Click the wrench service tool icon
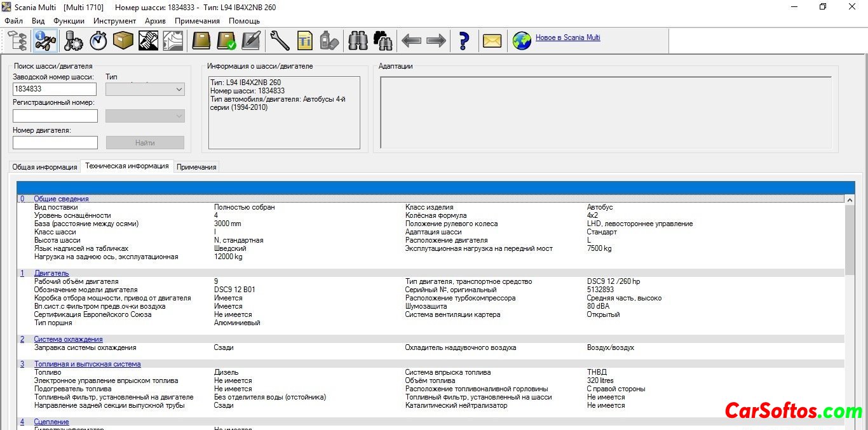Screen dimensions: 868x430 (x=280, y=41)
